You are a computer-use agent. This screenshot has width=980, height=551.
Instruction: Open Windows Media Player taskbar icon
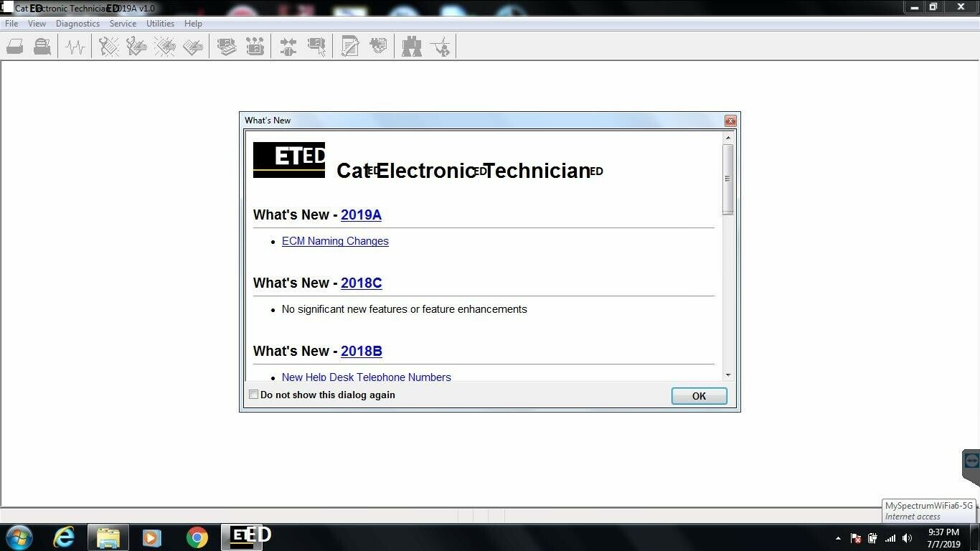point(151,537)
